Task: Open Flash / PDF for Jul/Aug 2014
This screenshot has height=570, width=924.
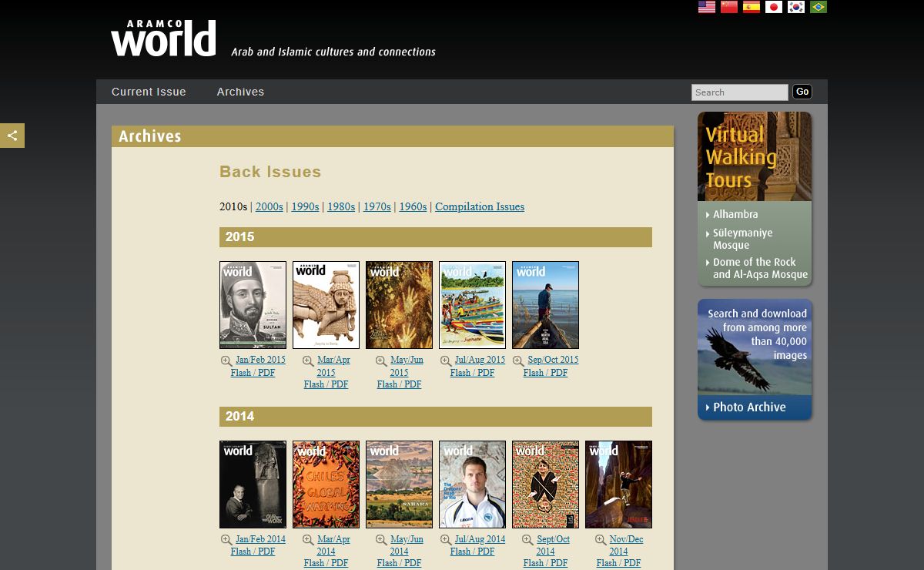Action: [472, 552]
